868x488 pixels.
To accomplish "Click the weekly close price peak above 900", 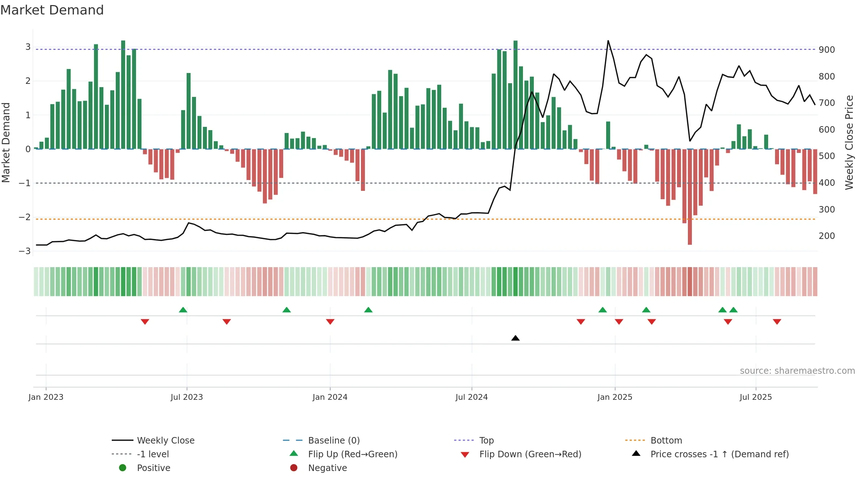I will point(608,41).
